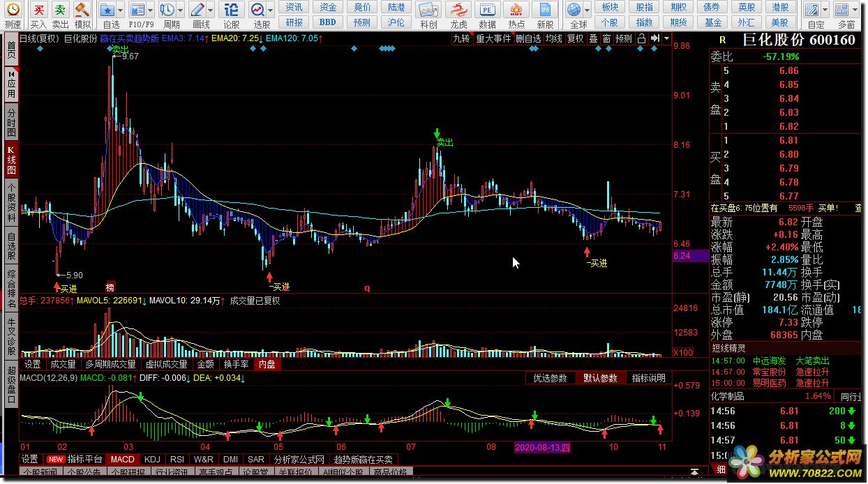
Task: Open chart toolbar dropdown arrow next to lock
Action: (x=667, y=38)
